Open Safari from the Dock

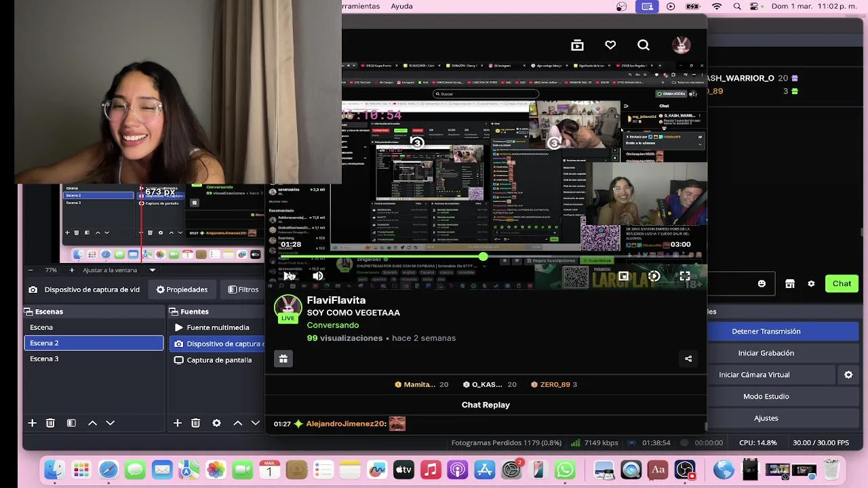coord(108,470)
